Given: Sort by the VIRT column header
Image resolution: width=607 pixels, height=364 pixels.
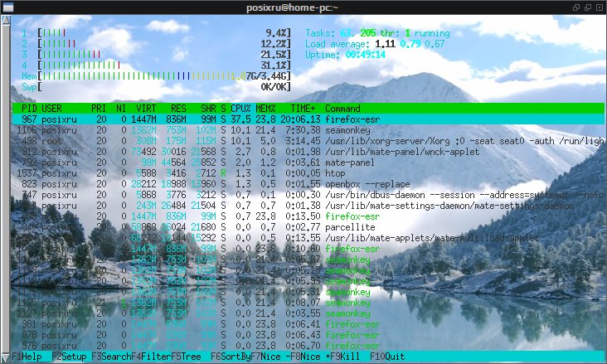Looking at the screenshot, I should (146, 109).
